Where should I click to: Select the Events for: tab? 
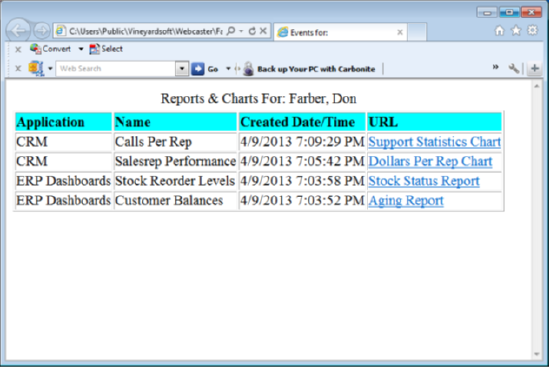(340, 32)
